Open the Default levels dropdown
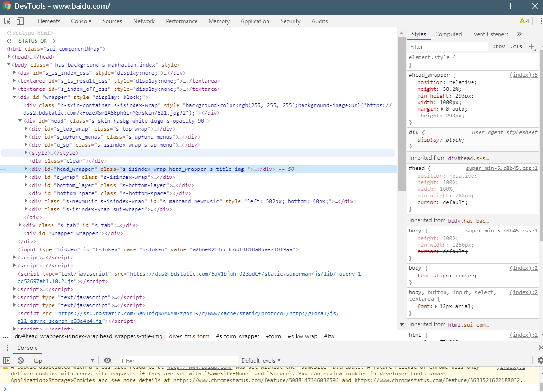This screenshot has height=392, width=543. (x=261, y=361)
